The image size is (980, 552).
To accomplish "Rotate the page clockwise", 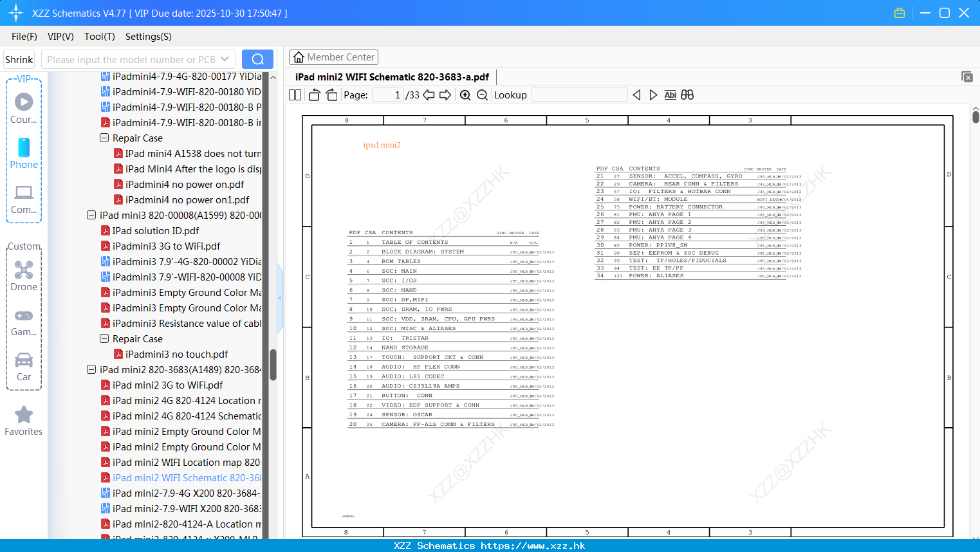I will [331, 95].
